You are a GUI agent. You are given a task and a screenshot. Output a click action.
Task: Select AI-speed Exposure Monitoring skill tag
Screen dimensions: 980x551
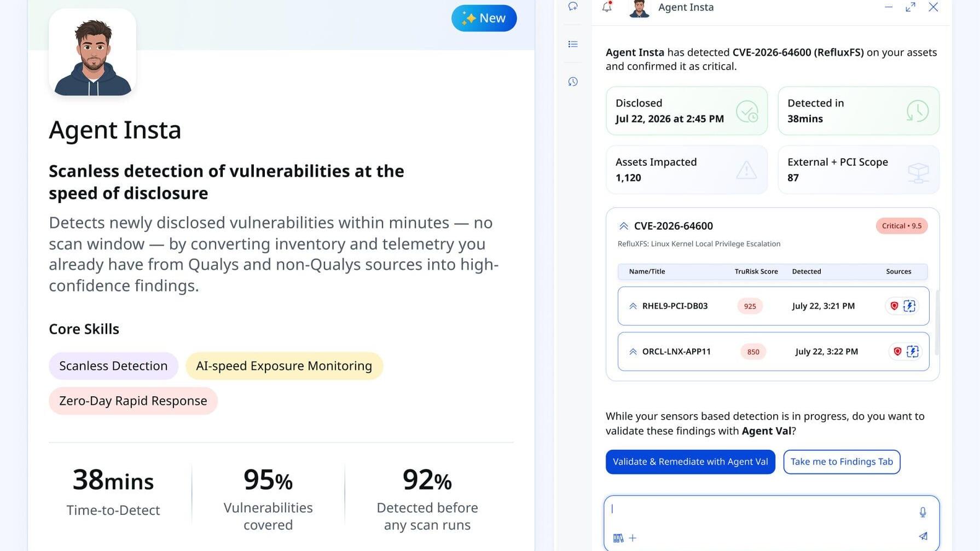(x=284, y=366)
